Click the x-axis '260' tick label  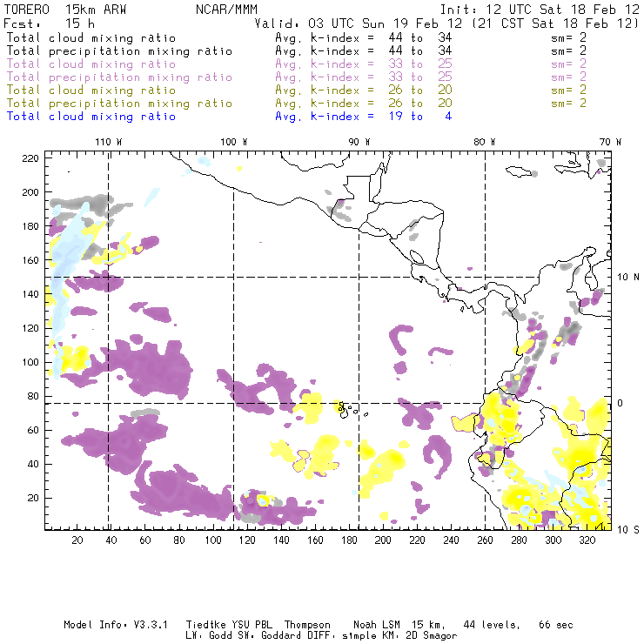click(x=485, y=540)
